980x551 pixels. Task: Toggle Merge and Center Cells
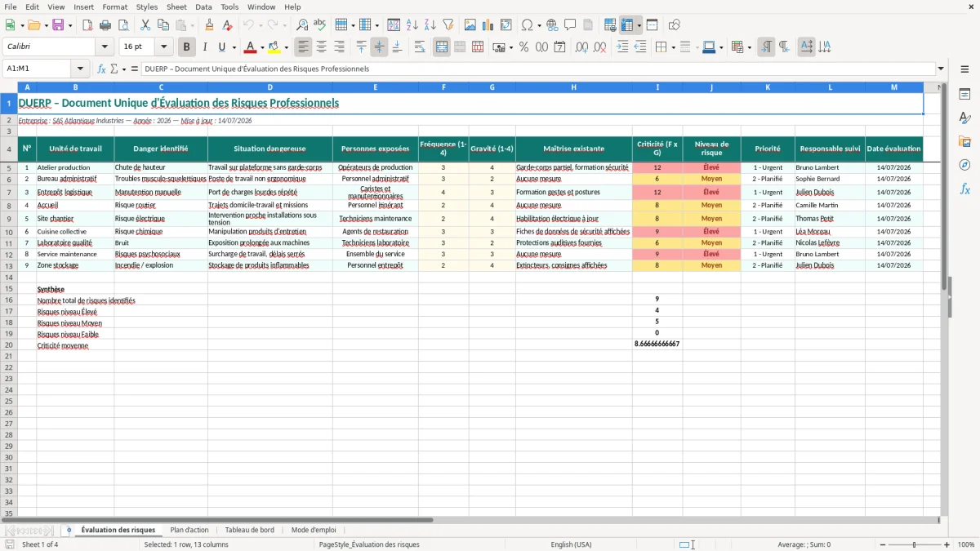point(442,47)
